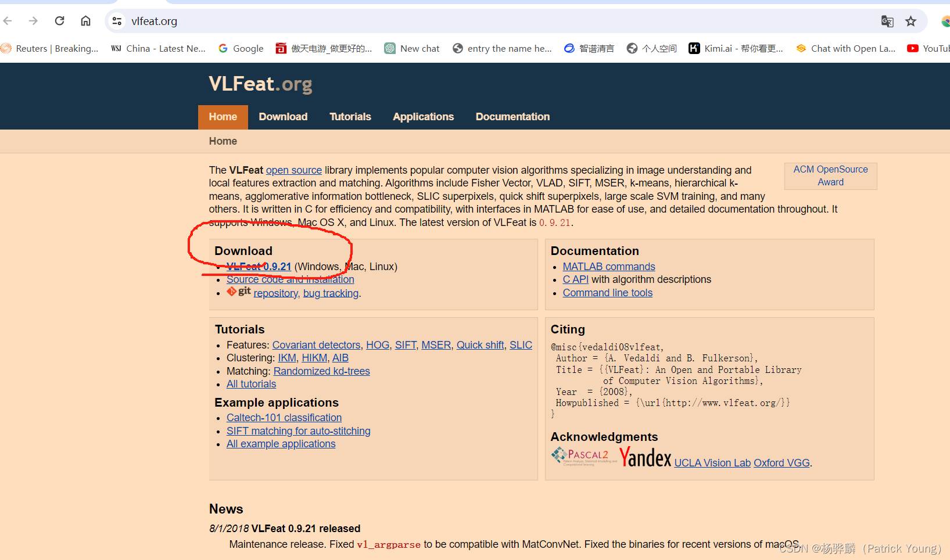The image size is (950, 560).
Task: Open the Download navigation tab
Action: tap(283, 117)
